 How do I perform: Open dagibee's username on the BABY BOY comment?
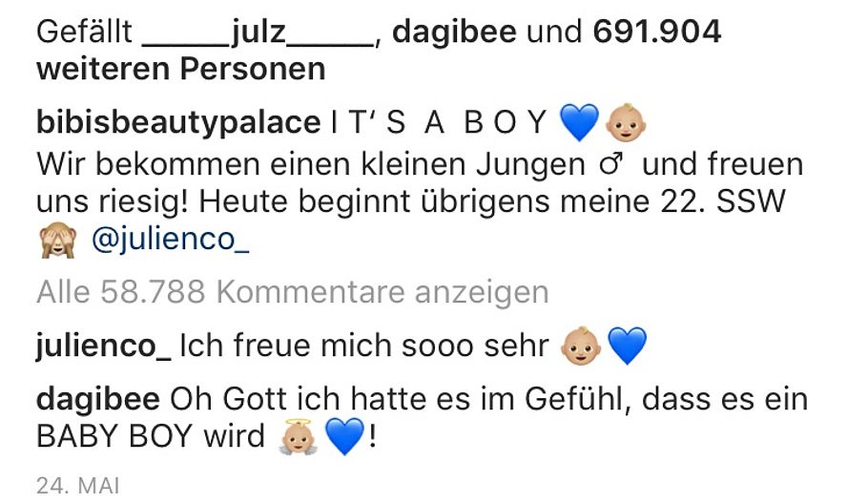tap(98, 396)
